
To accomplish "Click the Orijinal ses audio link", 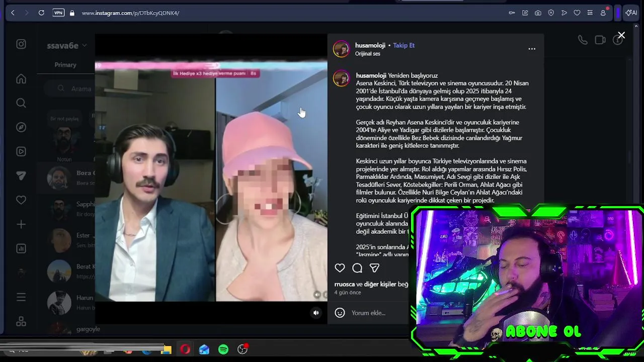I will (368, 54).
